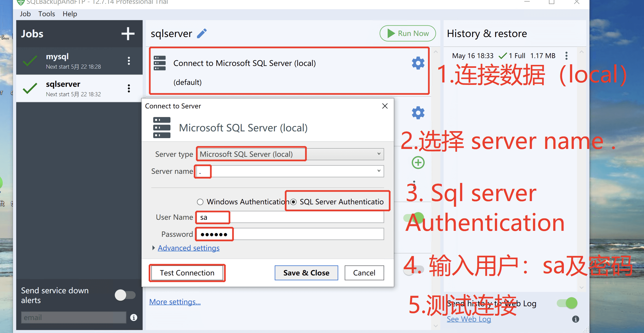Image resolution: width=644 pixels, height=333 pixels.
Task: Open the Job menu
Action: [x=25, y=14]
